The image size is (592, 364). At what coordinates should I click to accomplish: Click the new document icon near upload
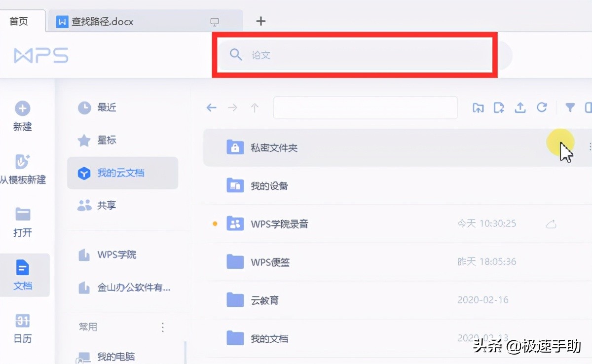pyautogui.click(x=499, y=107)
